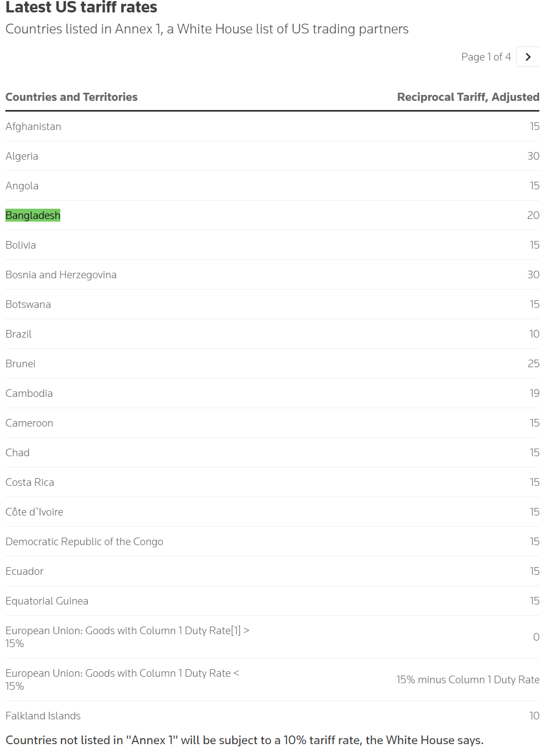
Task: Select the Costa Rica row
Action: click(x=272, y=482)
